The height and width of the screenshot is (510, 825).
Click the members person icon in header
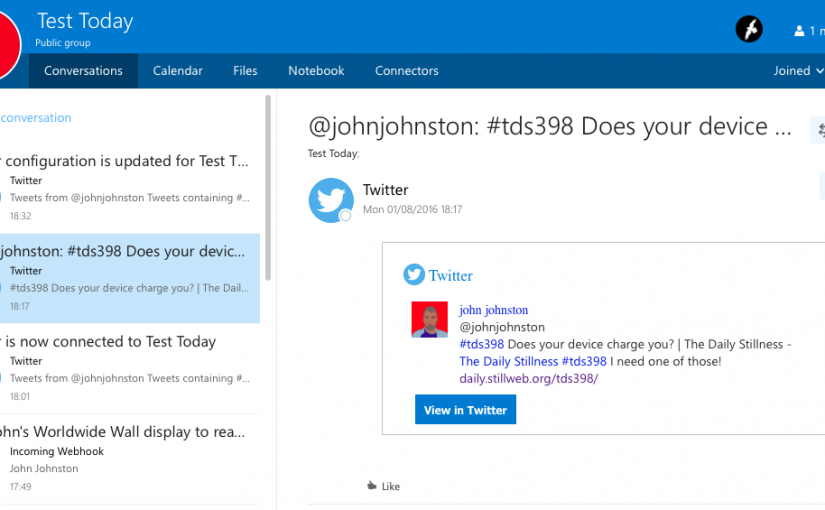click(x=799, y=31)
